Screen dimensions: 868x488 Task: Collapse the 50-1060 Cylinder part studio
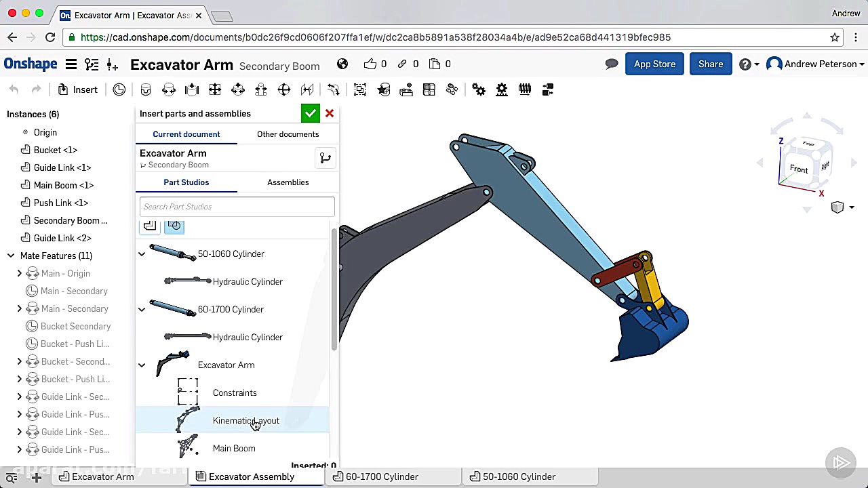tap(142, 254)
